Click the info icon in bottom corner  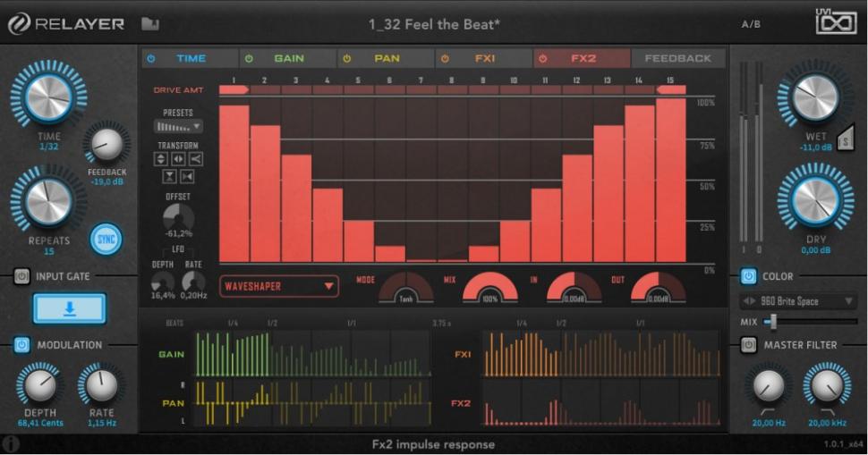pos(11,443)
